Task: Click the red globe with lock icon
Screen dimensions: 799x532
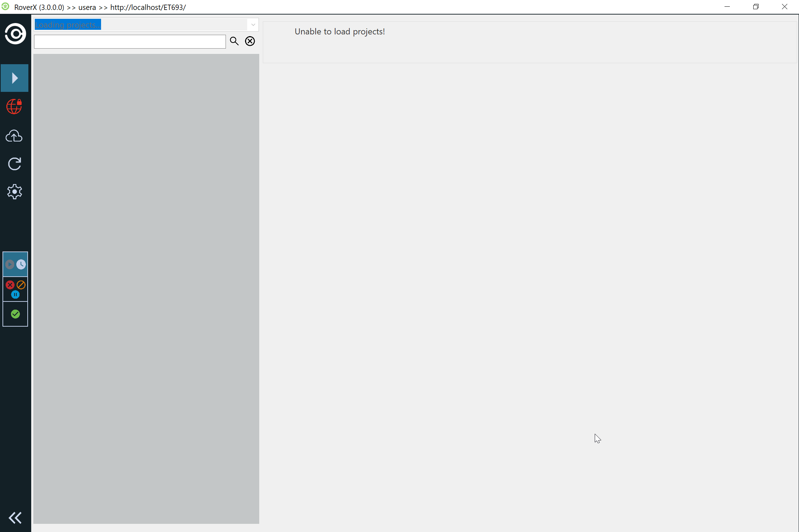Action: pyautogui.click(x=15, y=107)
